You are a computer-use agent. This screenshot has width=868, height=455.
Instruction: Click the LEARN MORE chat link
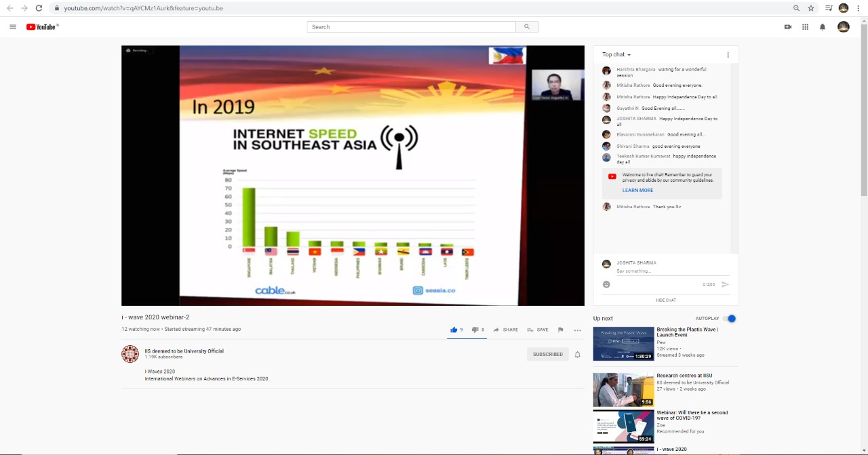(x=637, y=191)
